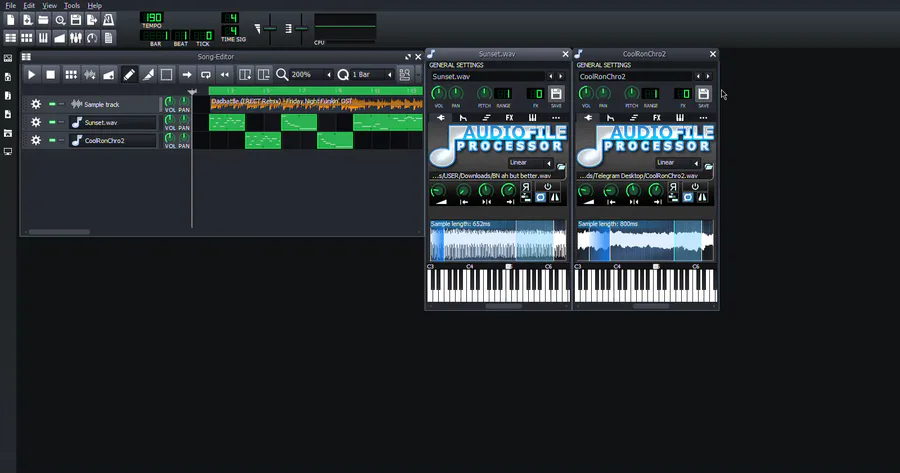Open the 1 Bar snap dropdown
This screenshot has height=473, width=900.
point(373,75)
